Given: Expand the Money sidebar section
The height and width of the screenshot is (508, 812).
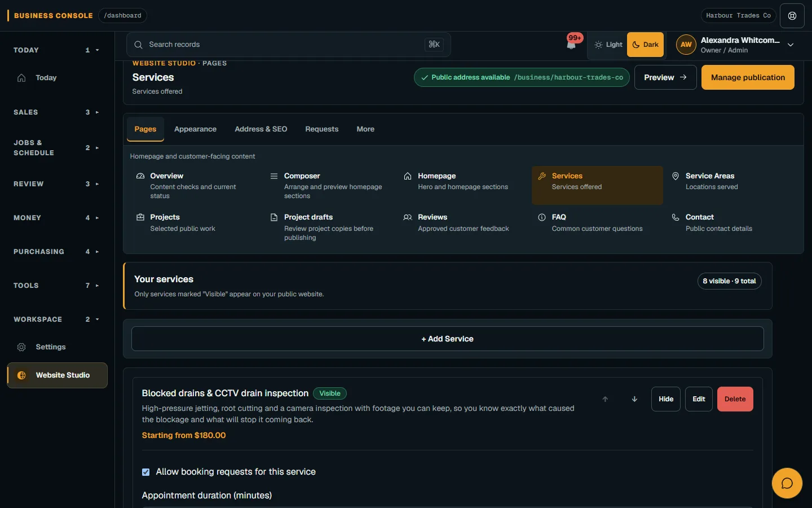Looking at the screenshot, I should click(56, 218).
